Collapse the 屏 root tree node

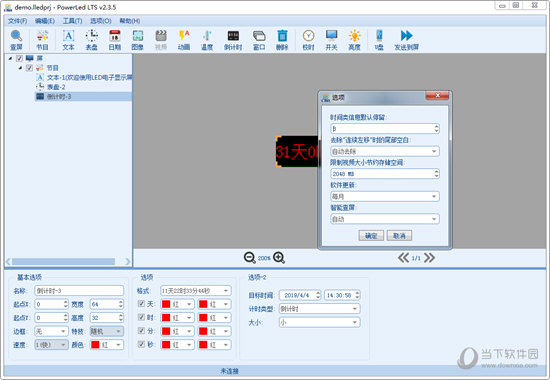click(x=10, y=58)
